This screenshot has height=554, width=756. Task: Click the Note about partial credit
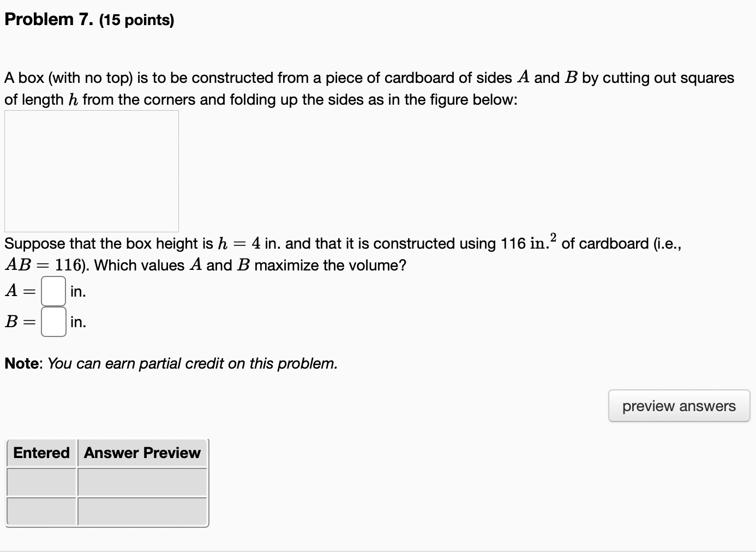tap(171, 363)
